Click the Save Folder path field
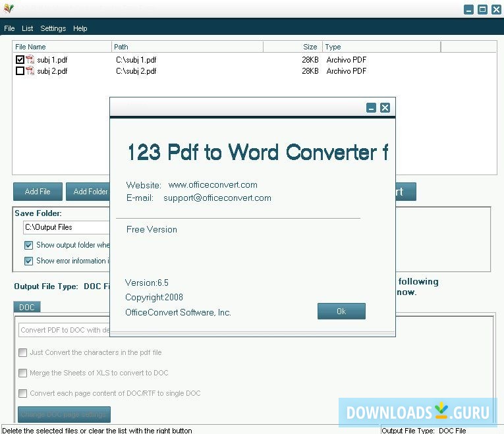 tap(67, 227)
